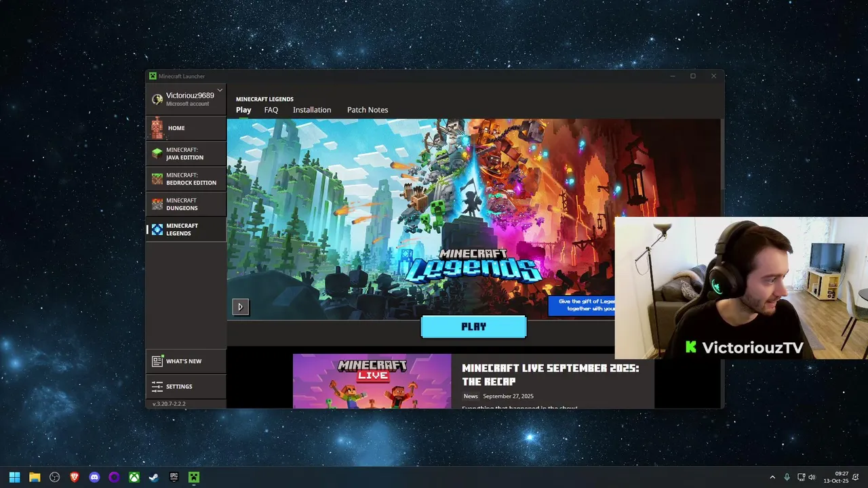Image resolution: width=868 pixels, height=488 pixels.
Task: Open the Home section in launcher sidebar
Action: (186, 127)
